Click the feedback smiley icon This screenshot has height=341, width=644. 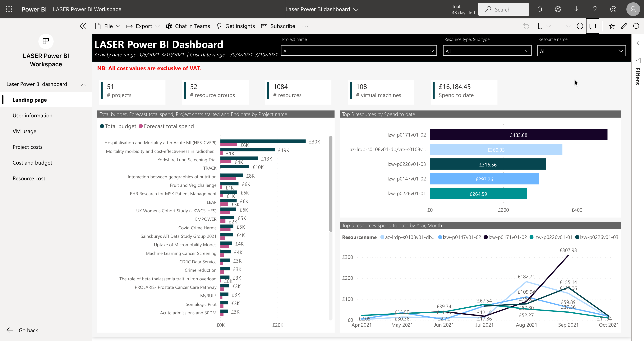coord(613,9)
